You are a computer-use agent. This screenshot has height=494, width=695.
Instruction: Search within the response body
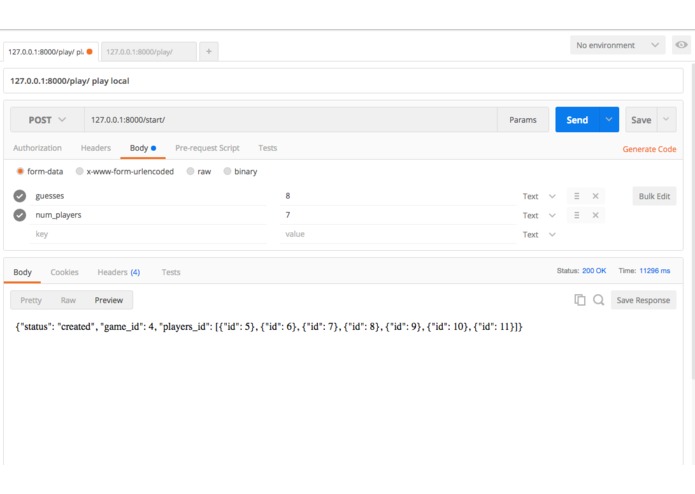[598, 300]
